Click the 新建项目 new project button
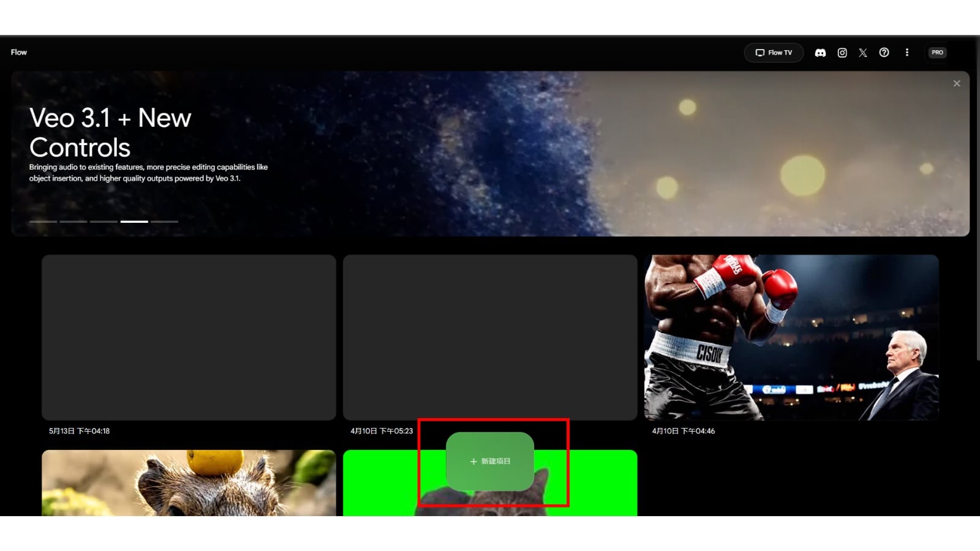 click(x=490, y=461)
